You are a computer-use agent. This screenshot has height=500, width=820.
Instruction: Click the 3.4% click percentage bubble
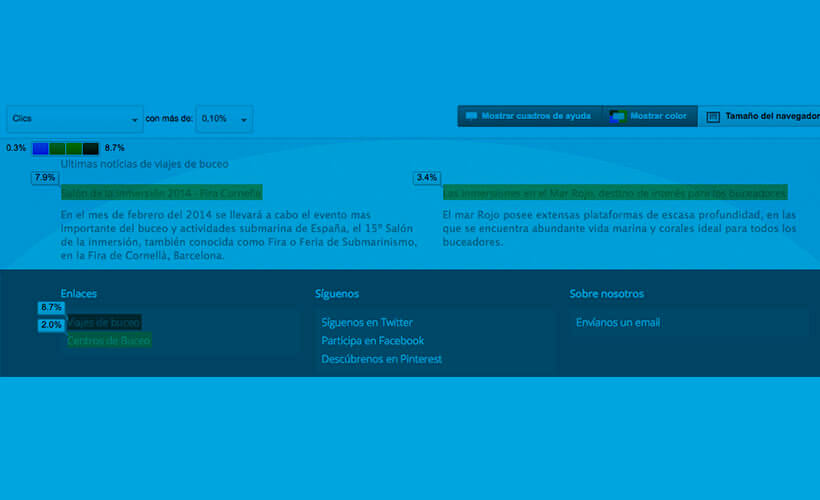[x=427, y=178]
